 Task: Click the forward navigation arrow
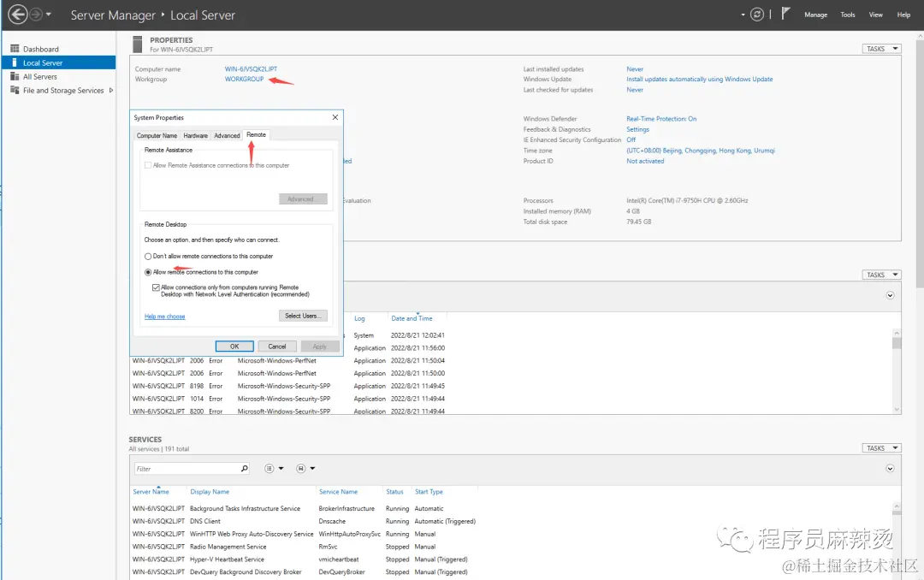point(36,15)
